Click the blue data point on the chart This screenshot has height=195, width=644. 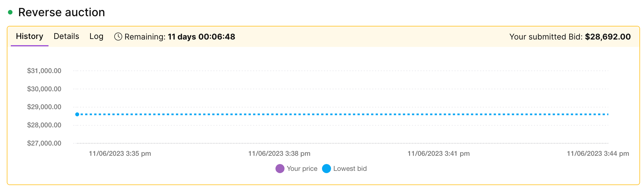pos(77,114)
